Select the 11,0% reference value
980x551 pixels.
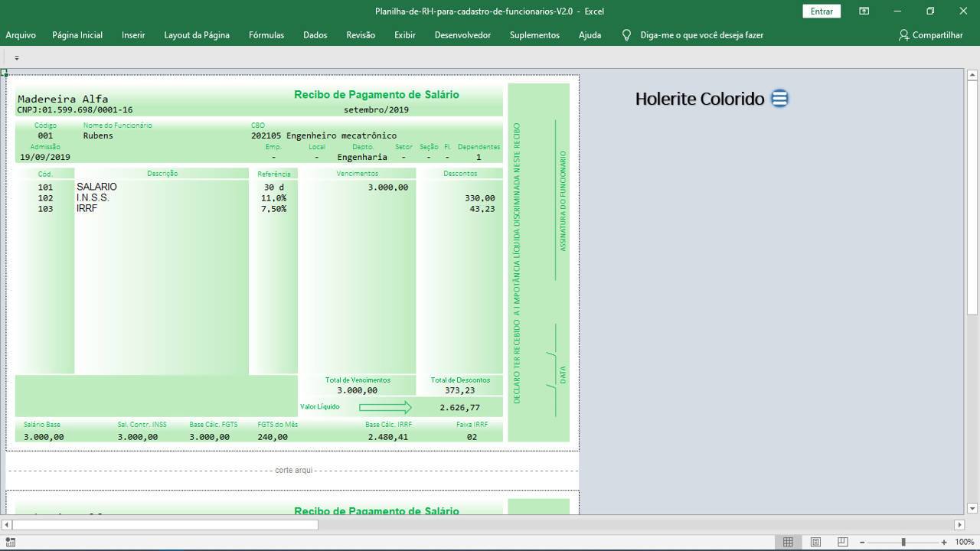pyautogui.click(x=273, y=198)
